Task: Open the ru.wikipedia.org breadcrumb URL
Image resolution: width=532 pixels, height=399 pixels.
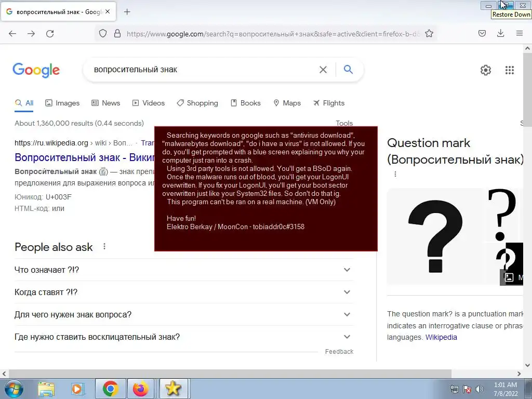Action: coord(73,143)
